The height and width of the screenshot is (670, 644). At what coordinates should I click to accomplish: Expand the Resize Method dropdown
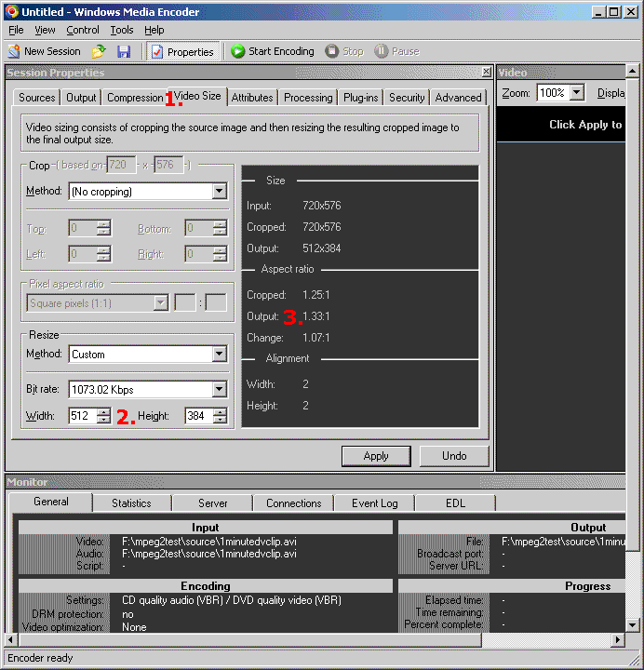point(220,354)
